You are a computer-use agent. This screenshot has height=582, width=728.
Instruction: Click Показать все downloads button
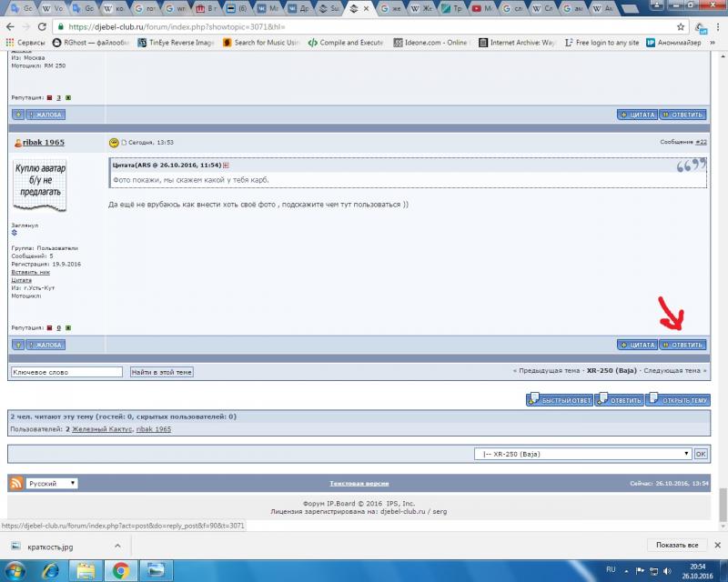[x=677, y=546]
